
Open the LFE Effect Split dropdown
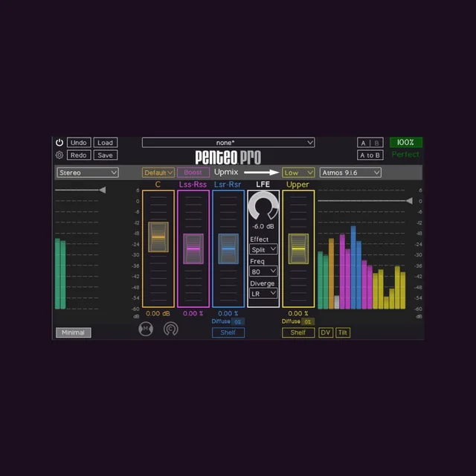(263, 250)
